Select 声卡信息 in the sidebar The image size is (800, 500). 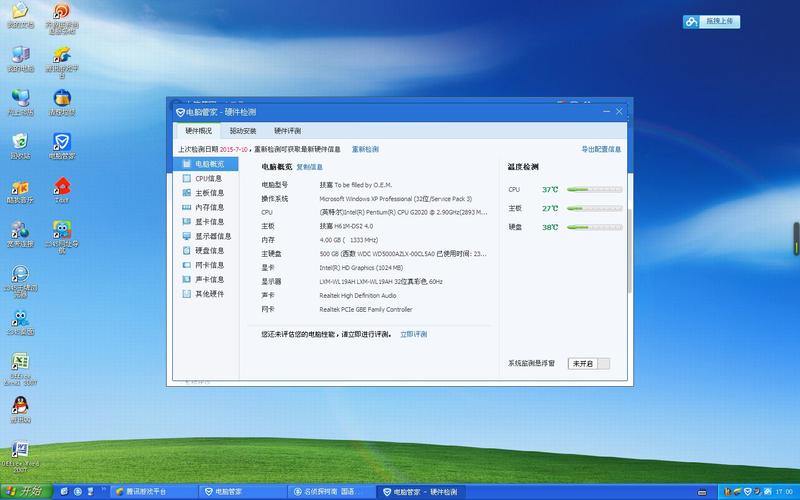coord(205,280)
